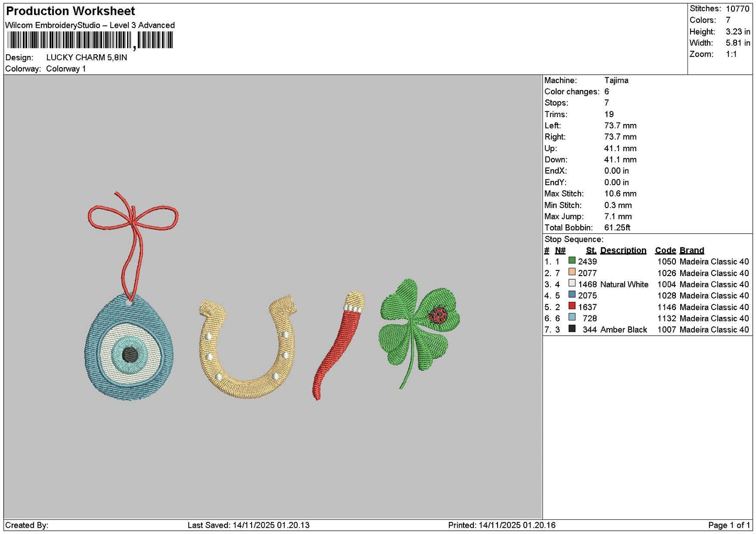This screenshot has height=534, width=756.
Task: Click stitch count '2439' in stop row 1
Action: (588, 262)
